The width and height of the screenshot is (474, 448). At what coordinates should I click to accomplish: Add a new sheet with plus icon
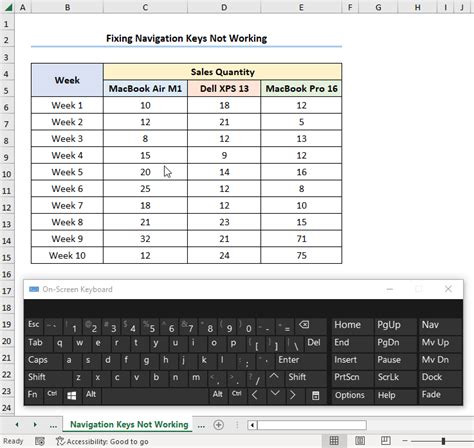(x=218, y=425)
